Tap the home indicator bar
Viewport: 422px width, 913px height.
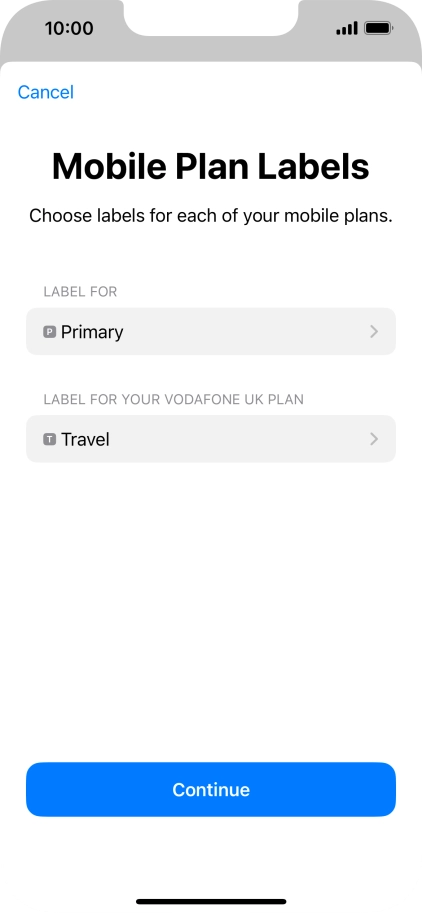[x=211, y=901]
